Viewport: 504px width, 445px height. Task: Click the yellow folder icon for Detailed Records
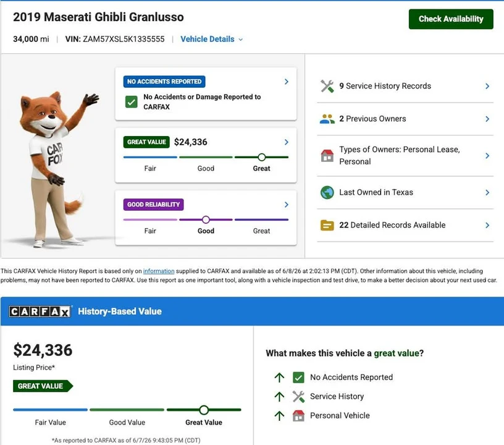tap(327, 225)
